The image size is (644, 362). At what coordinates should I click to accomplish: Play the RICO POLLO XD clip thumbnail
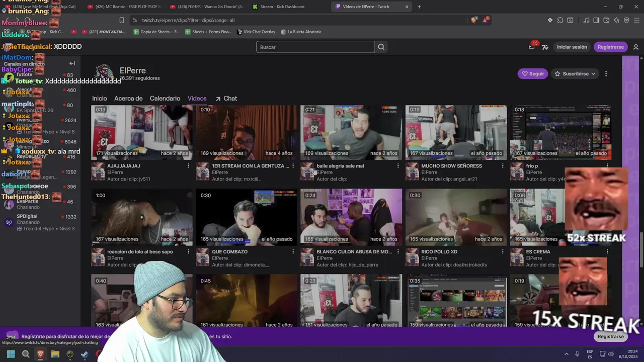tap(456, 217)
